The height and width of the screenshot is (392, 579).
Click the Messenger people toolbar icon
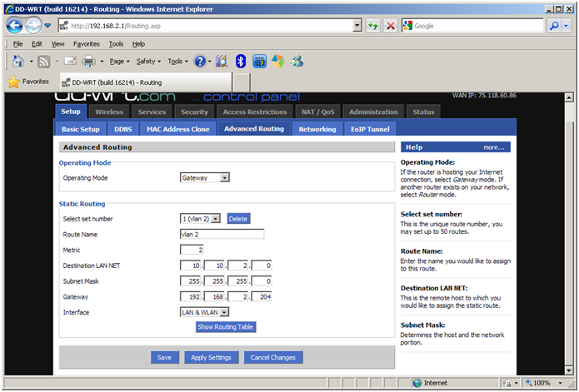pos(297,62)
